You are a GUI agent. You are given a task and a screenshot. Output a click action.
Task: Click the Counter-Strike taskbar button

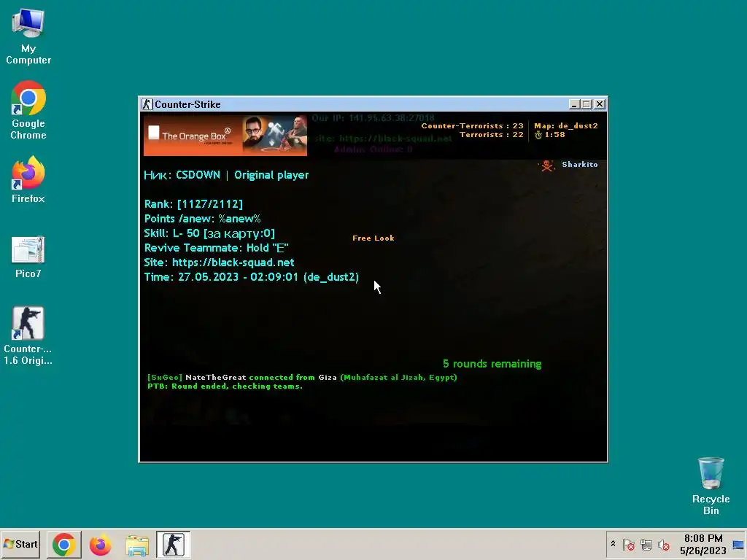click(174, 545)
